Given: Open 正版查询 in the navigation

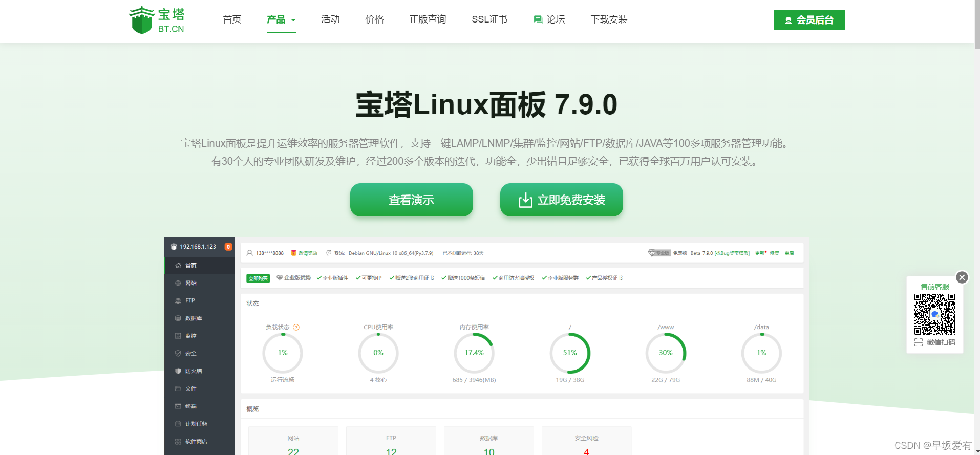Looking at the screenshot, I should tap(428, 19).
